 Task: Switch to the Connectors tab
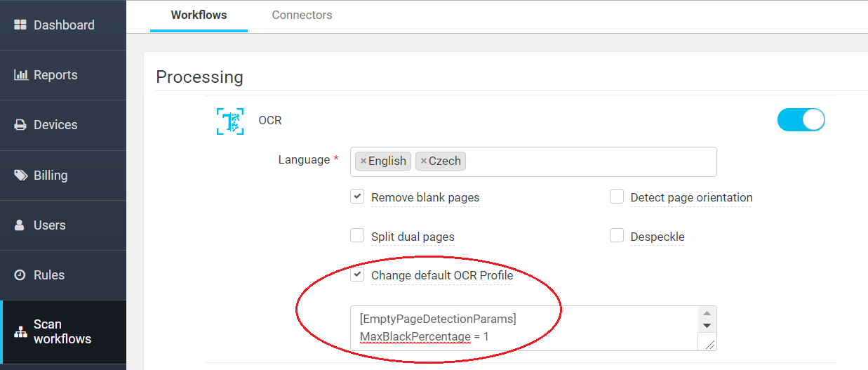[x=302, y=15]
